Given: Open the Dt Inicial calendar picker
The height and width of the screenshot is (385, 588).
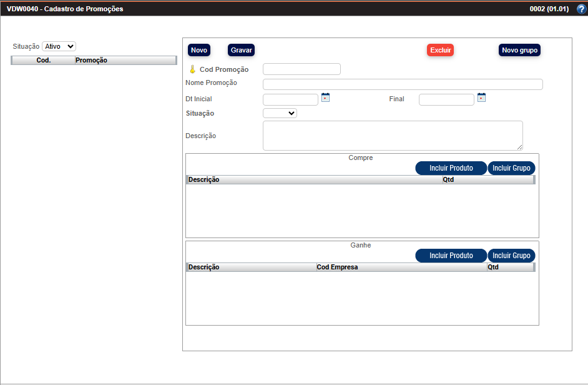Looking at the screenshot, I should 325,97.
